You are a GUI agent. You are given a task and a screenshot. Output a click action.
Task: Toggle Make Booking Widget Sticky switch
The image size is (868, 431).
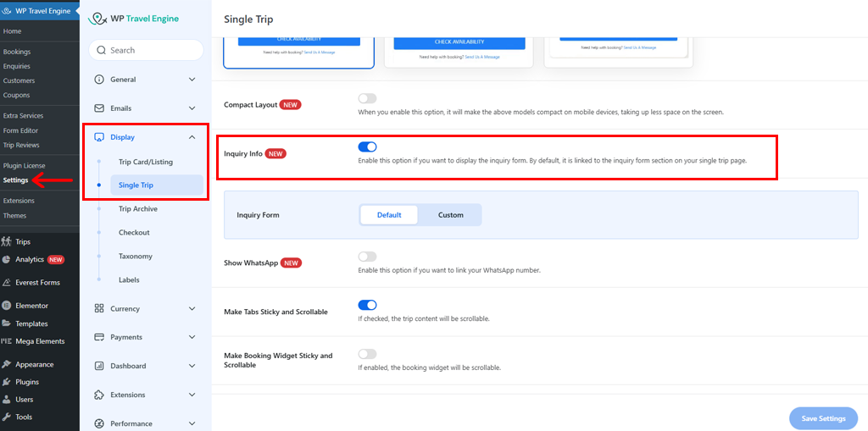[367, 354]
